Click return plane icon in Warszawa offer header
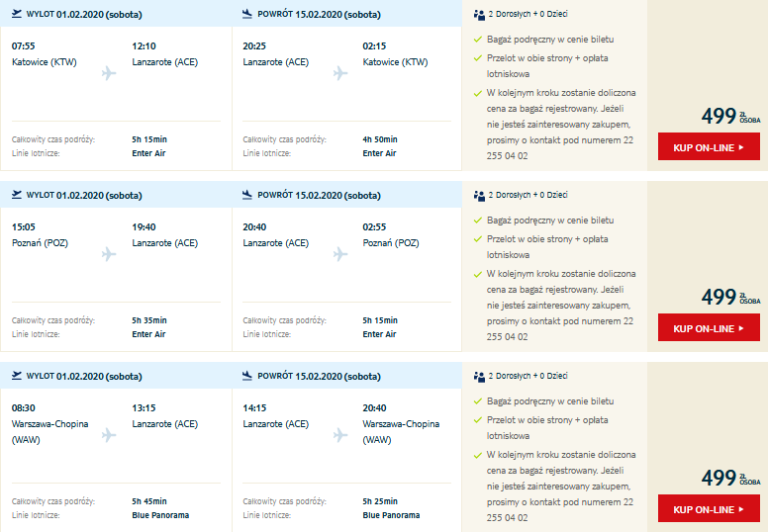768x532 pixels. pos(247,376)
